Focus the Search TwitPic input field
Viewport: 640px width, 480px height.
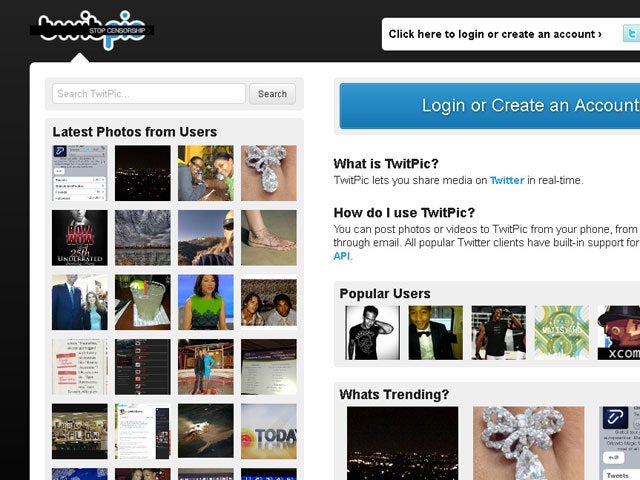click(149, 94)
